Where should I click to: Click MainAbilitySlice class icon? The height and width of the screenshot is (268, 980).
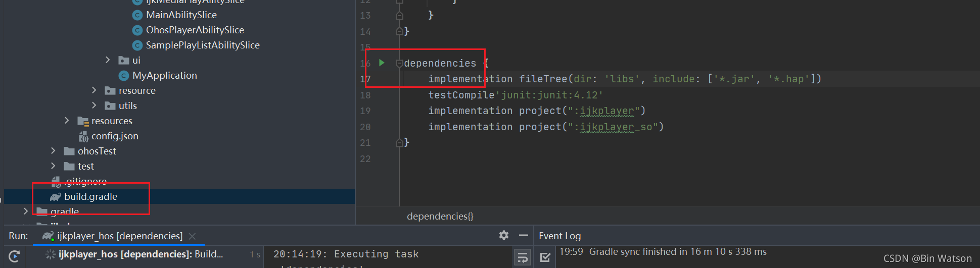pyautogui.click(x=137, y=15)
